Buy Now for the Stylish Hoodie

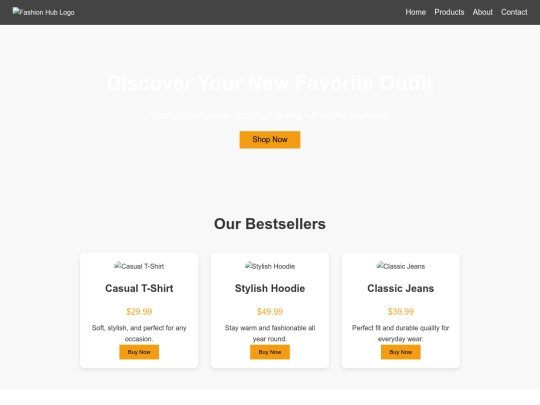[270, 352]
